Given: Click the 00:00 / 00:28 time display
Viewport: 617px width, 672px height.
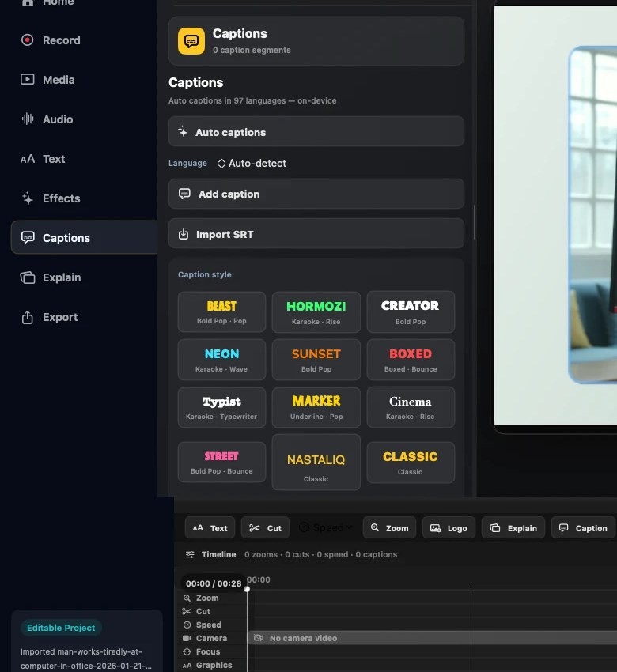Looking at the screenshot, I should click(x=214, y=583).
